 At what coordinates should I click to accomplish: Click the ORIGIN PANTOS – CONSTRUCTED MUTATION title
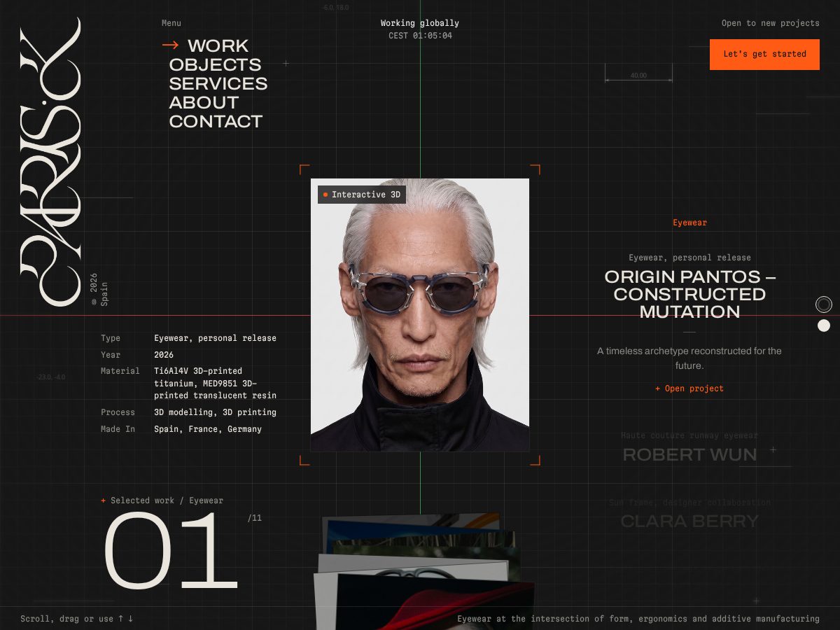[689, 294]
